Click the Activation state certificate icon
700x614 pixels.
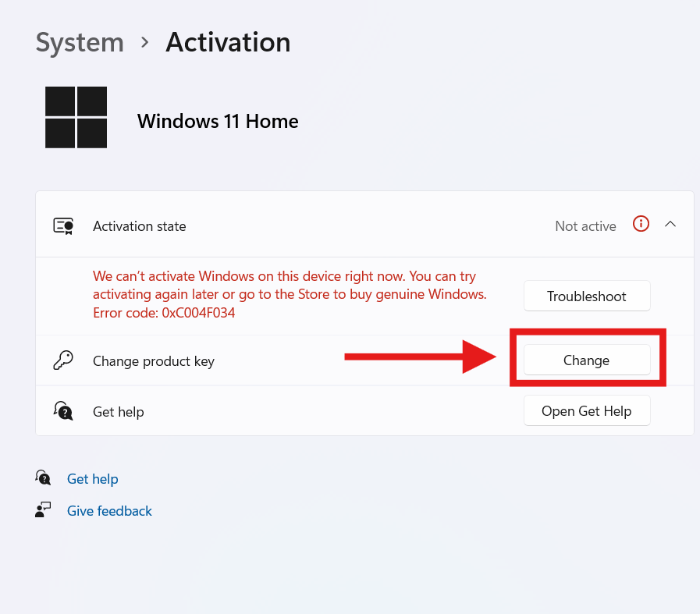(63, 225)
